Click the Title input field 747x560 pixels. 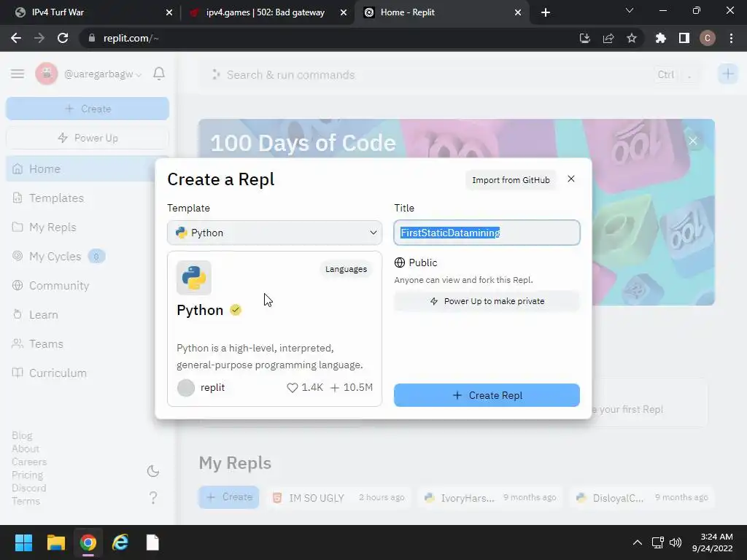(487, 233)
